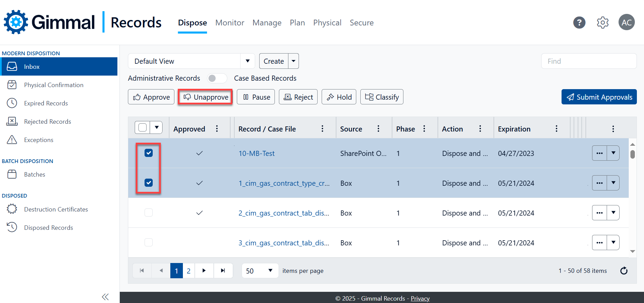Open the settings gear icon
Viewport: 644px width, 303px height.
(603, 23)
